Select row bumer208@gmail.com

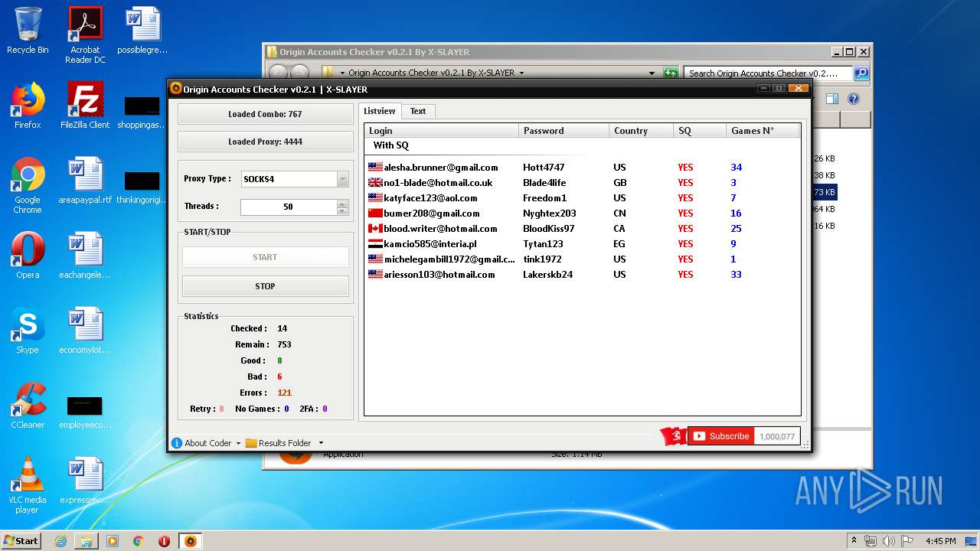coord(582,214)
